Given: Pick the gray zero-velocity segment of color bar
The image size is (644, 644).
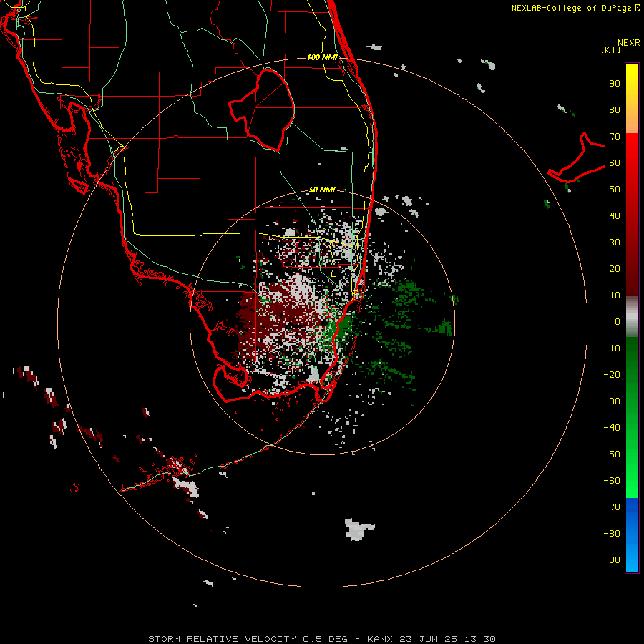Looking at the screenshot, I should click(x=632, y=317).
